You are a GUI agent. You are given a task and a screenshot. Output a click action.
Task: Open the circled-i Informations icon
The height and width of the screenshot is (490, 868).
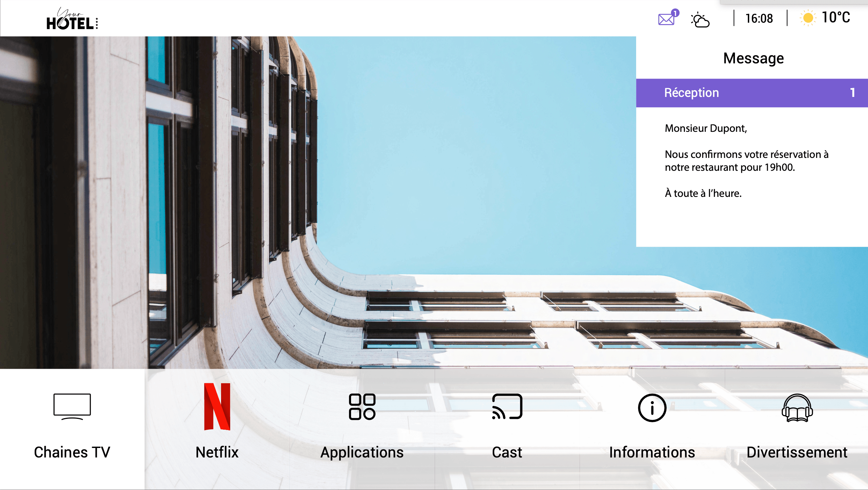652,408
